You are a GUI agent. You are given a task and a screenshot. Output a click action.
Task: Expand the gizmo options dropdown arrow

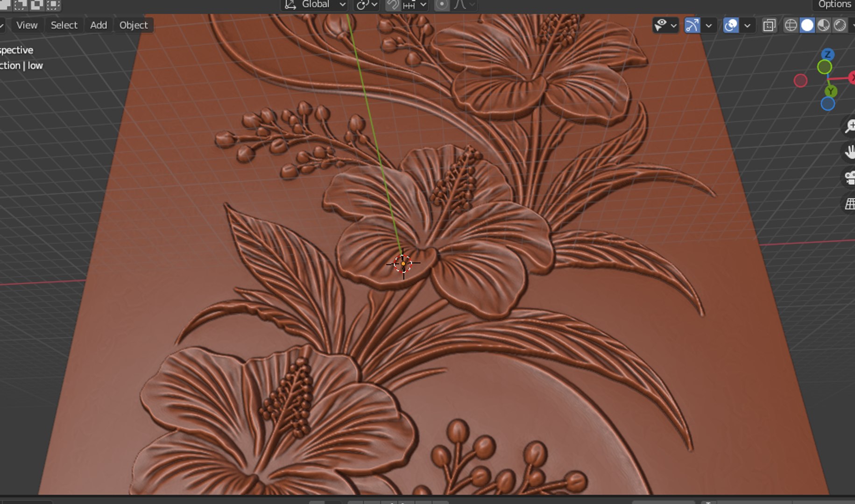pyautogui.click(x=709, y=25)
